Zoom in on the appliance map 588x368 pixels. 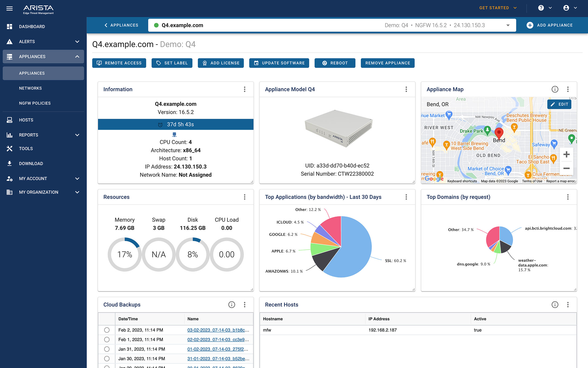[566, 154]
